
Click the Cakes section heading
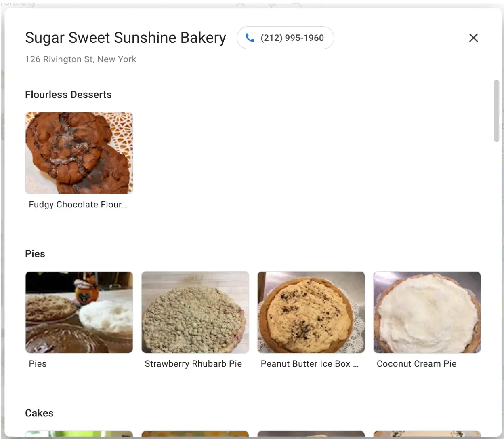tap(39, 413)
